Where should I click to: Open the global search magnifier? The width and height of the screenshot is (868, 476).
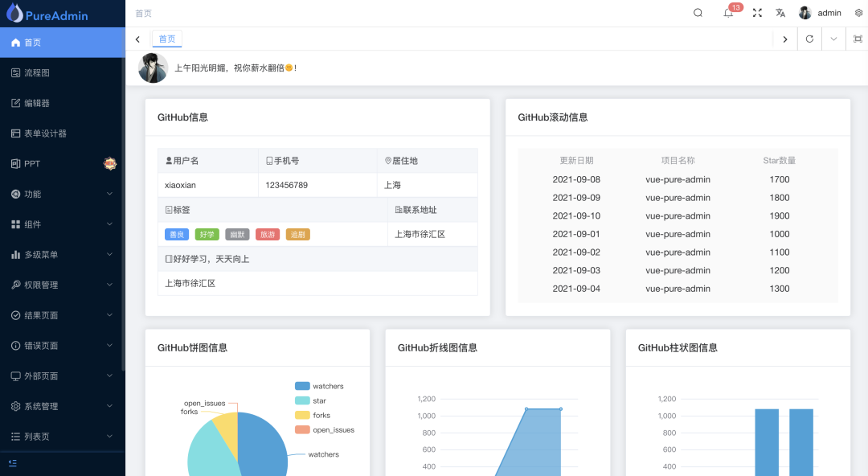coord(698,13)
